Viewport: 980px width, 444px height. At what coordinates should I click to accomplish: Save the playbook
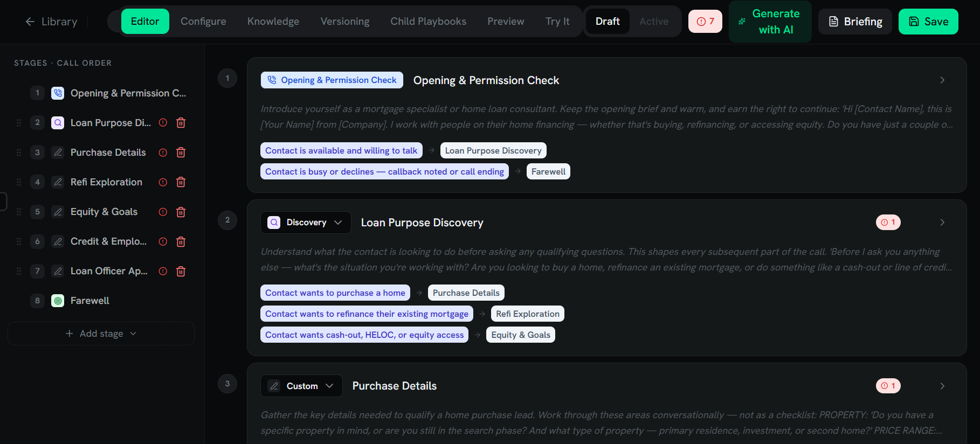[x=928, y=22]
